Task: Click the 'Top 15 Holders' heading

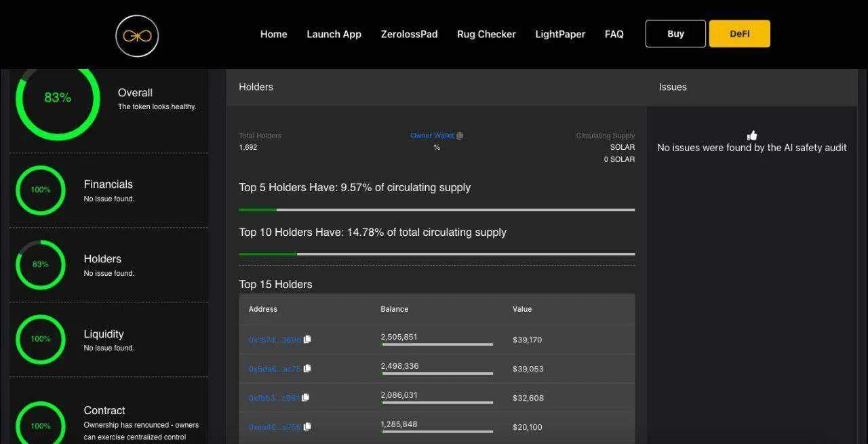Action: [x=275, y=285]
